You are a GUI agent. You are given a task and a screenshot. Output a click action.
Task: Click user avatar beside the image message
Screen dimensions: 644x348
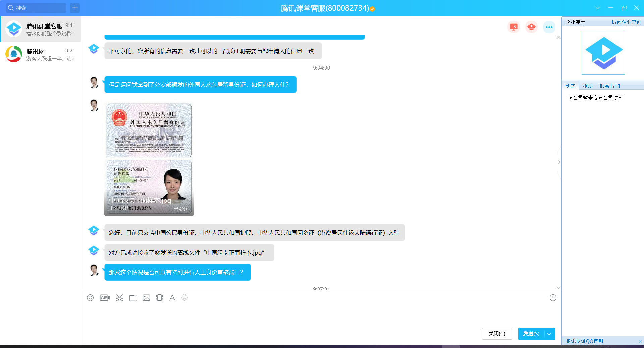click(94, 106)
